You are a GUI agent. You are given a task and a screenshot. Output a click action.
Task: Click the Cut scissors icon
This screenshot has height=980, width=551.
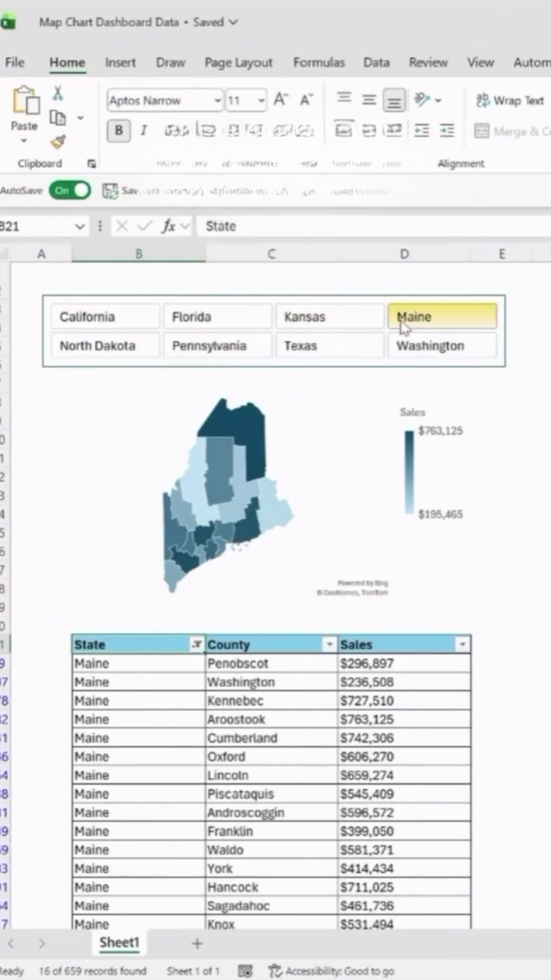coord(58,93)
